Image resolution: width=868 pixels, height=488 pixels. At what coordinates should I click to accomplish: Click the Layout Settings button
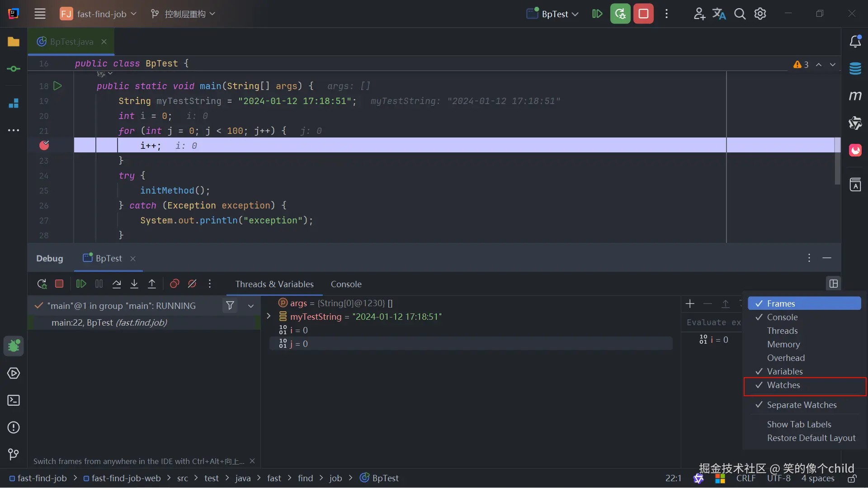point(834,284)
